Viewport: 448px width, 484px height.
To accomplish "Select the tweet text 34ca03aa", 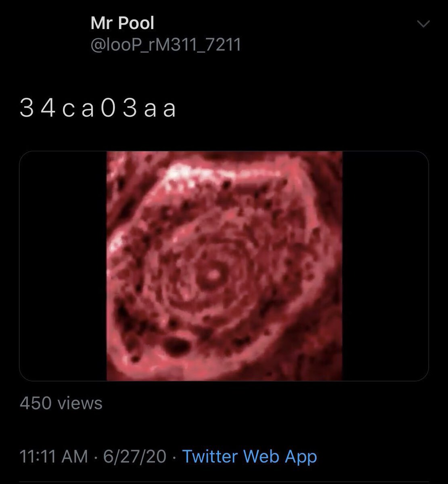I will tap(98, 110).
